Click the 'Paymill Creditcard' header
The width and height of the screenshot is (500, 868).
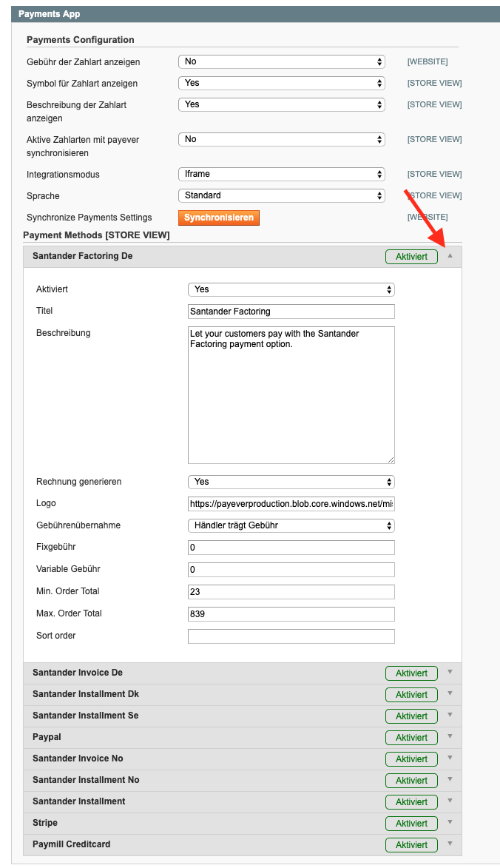click(x=243, y=845)
